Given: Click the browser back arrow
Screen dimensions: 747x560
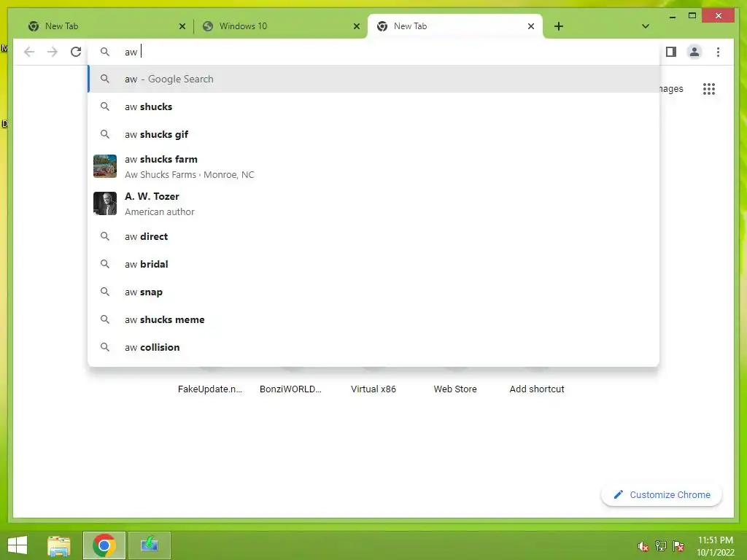Looking at the screenshot, I should point(29,52).
